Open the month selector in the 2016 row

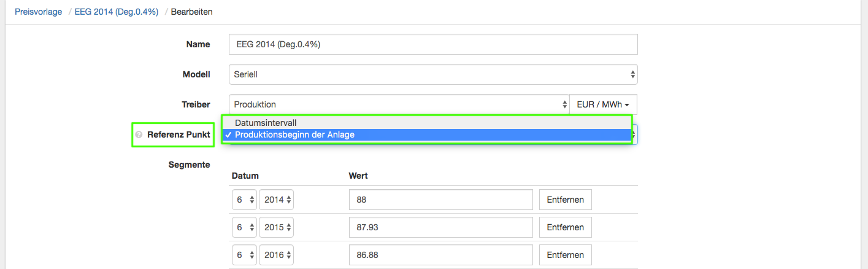pos(244,254)
